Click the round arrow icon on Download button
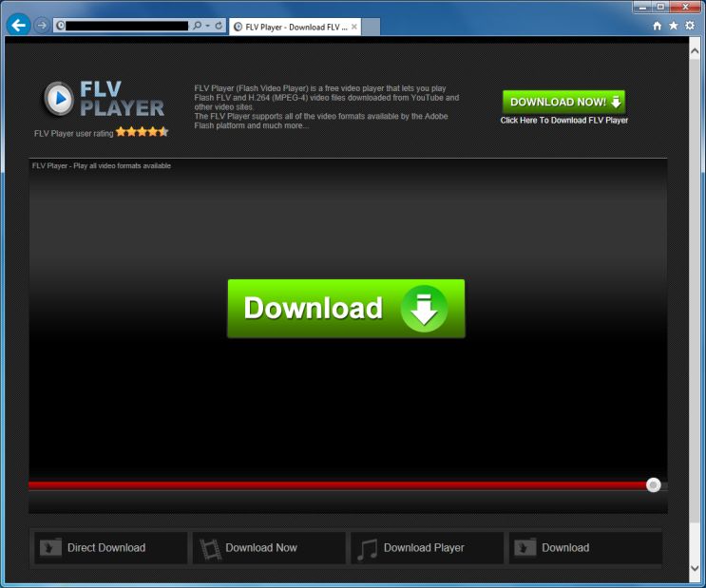The height and width of the screenshot is (588, 706). pyautogui.click(x=424, y=309)
